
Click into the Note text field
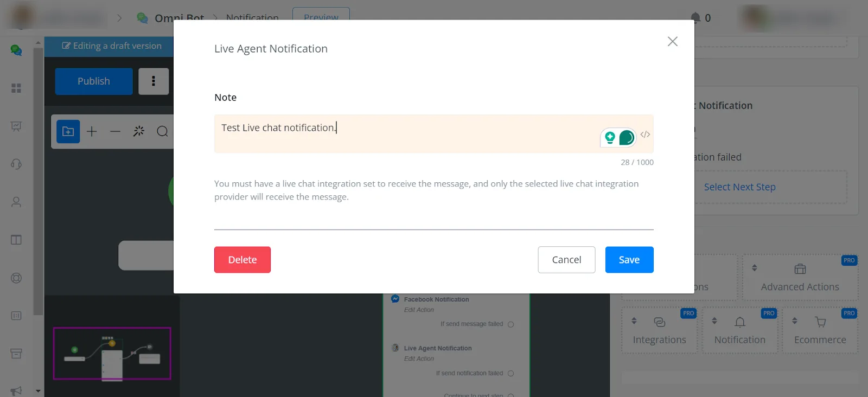point(407,133)
